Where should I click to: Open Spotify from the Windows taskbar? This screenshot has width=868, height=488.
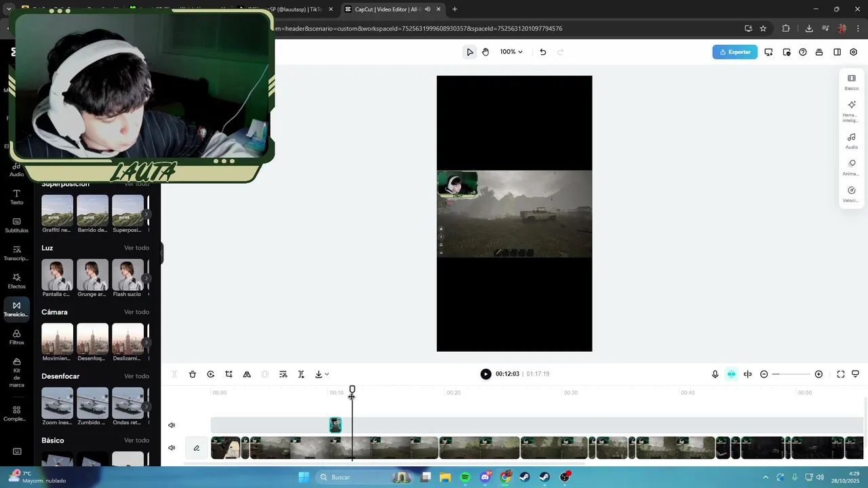(x=465, y=477)
